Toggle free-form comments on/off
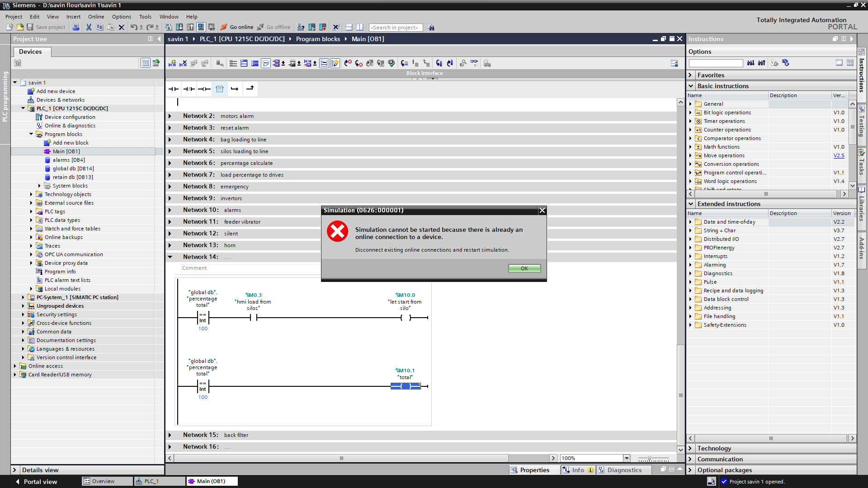Screen dimensions: 868x488 (266, 63)
